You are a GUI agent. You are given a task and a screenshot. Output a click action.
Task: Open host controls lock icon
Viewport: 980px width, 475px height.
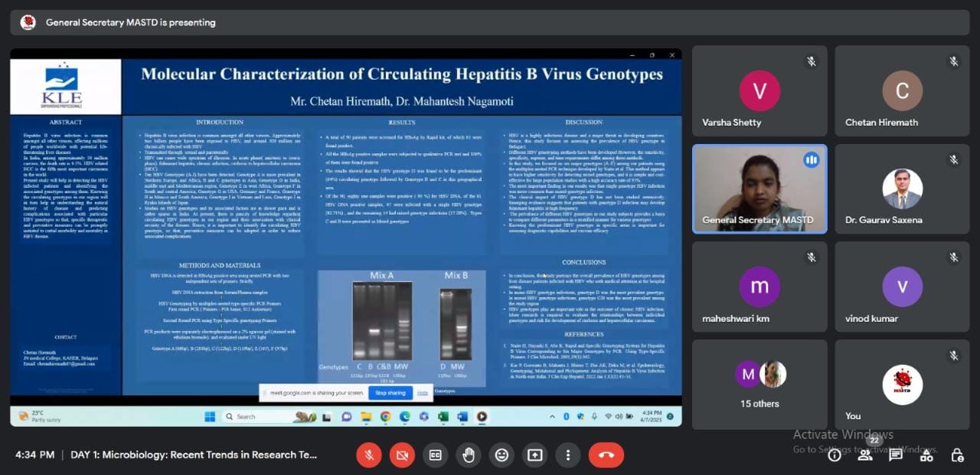pos(957,455)
